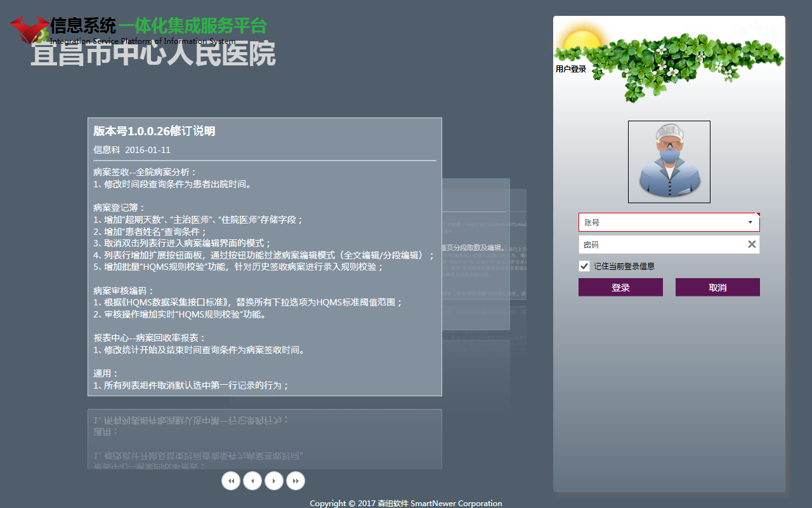Click the 用户登录 panel heading

pos(571,69)
